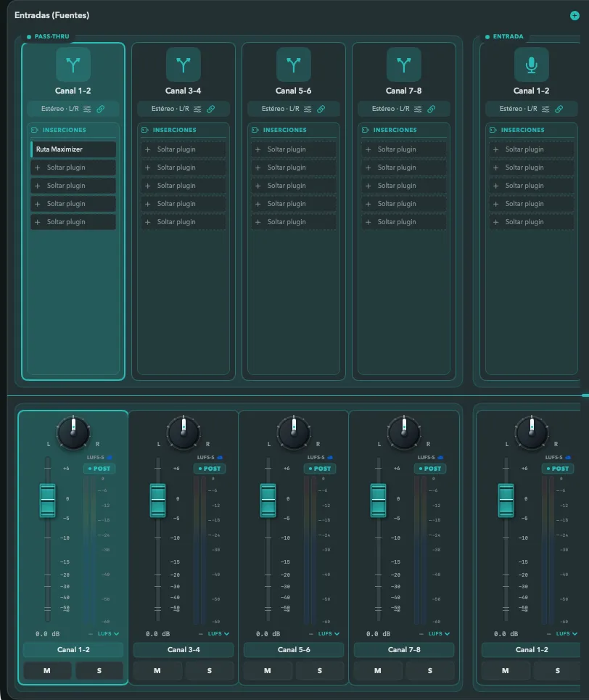This screenshot has width=589, height=700.
Task: Toggle POST metering on Canal 5-6 strip
Action: pyautogui.click(x=320, y=469)
